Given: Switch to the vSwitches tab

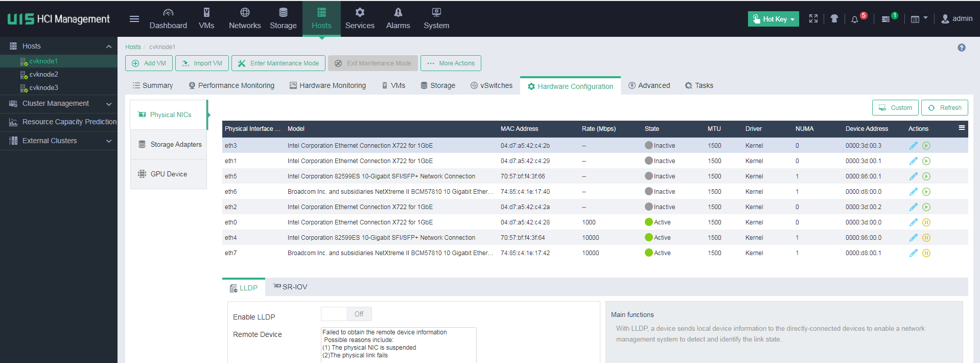Looking at the screenshot, I should [x=492, y=86].
